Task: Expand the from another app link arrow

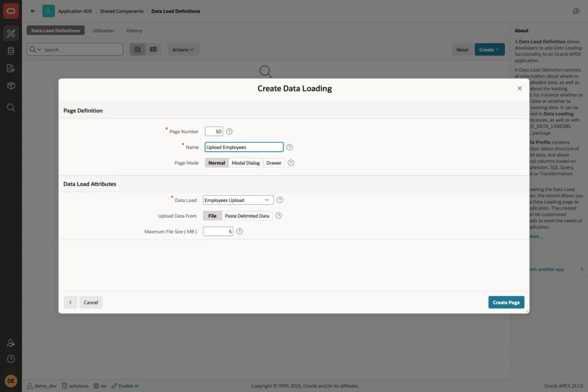Action: pyautogui.click(x=582, y=269)
